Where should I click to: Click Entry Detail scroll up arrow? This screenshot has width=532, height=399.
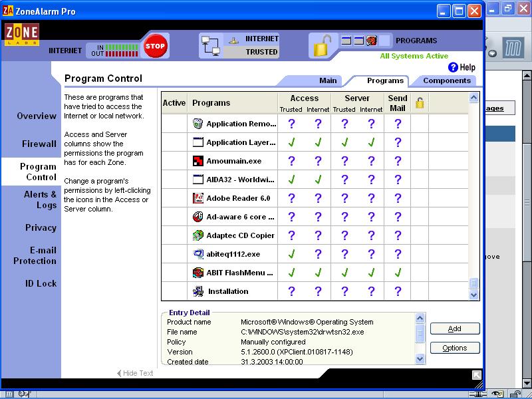point(420,319)
